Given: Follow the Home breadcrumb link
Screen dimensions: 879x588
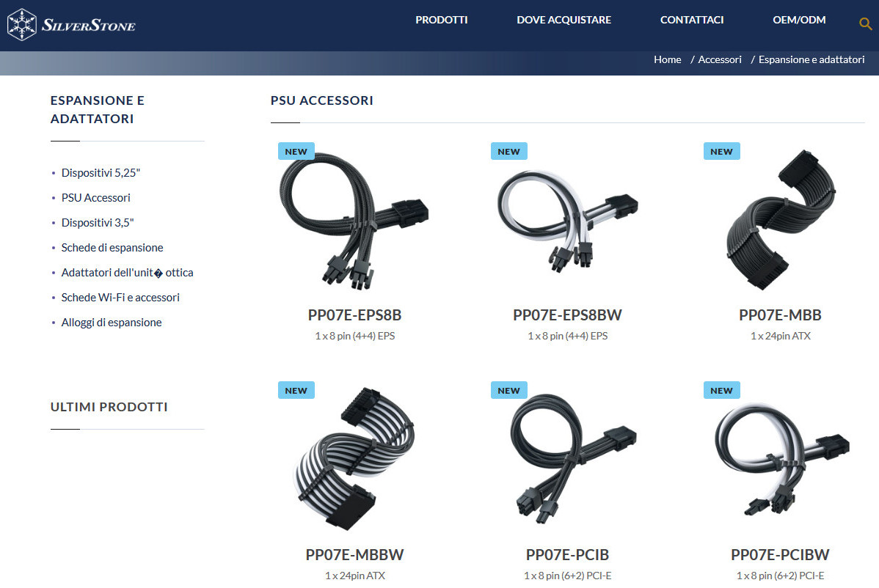Looking at the screenshot, I should pos(667,59).
